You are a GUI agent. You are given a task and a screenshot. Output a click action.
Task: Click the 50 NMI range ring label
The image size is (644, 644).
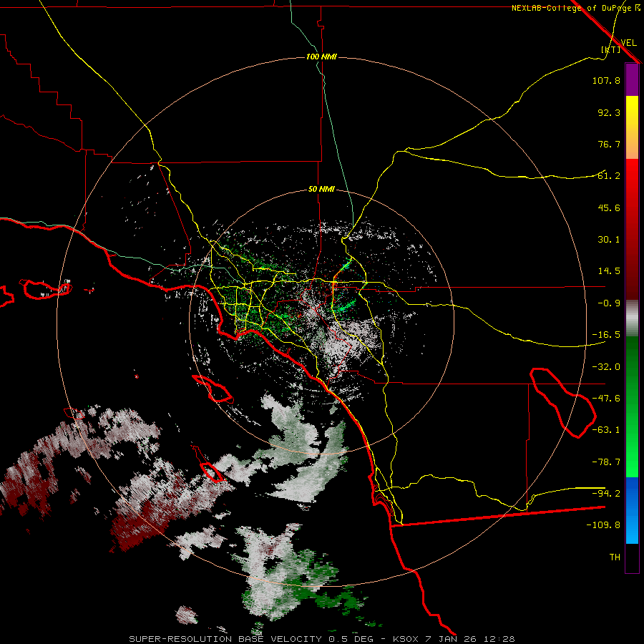click(321, 190)
